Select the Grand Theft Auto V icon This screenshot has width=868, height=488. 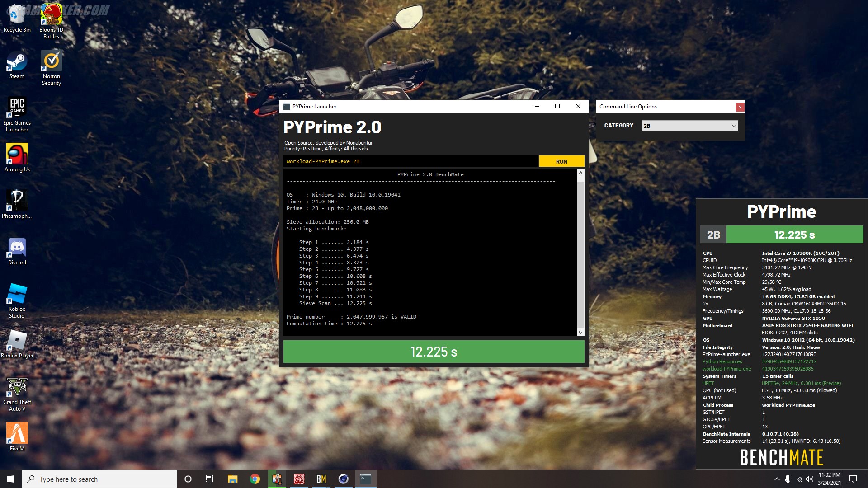[x=17, y=394]
